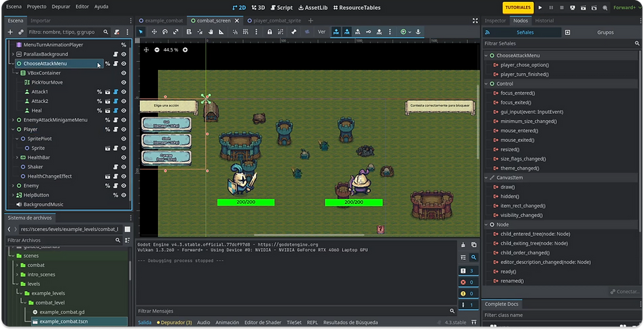
Task: Click the add node plus icon
Action: coord(10,32)
